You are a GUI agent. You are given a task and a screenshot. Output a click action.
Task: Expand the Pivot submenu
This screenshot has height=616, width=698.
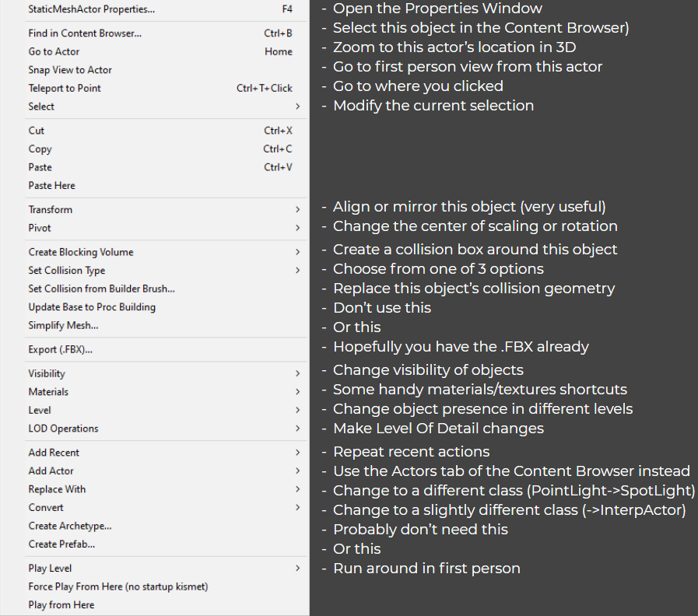click(x=39, y=228)
